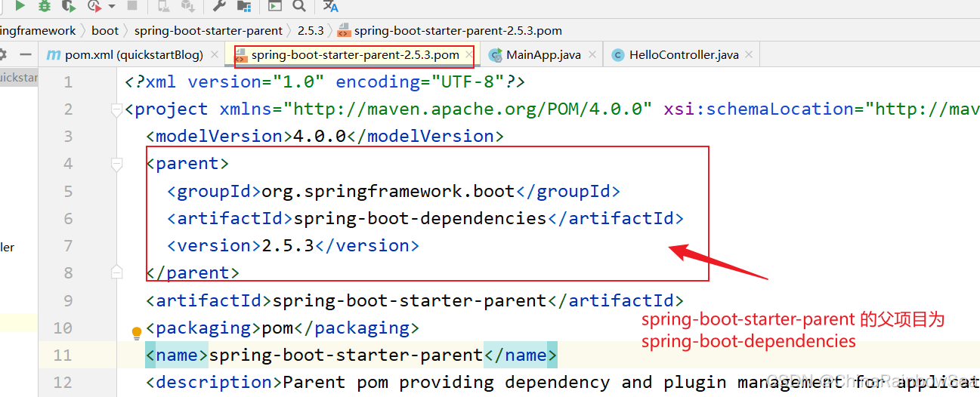Click the Profiler run icon
Screen dimensions: 980x397
pos(94,5)
